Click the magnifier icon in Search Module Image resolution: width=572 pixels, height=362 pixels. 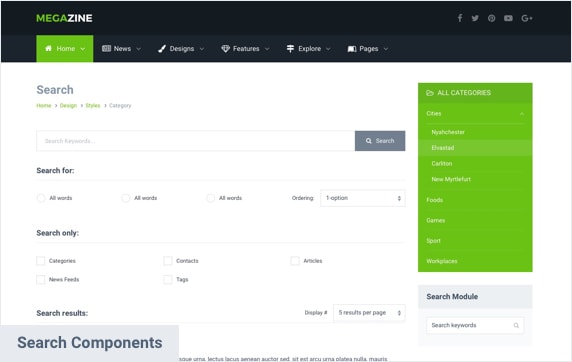pos(516,326)
